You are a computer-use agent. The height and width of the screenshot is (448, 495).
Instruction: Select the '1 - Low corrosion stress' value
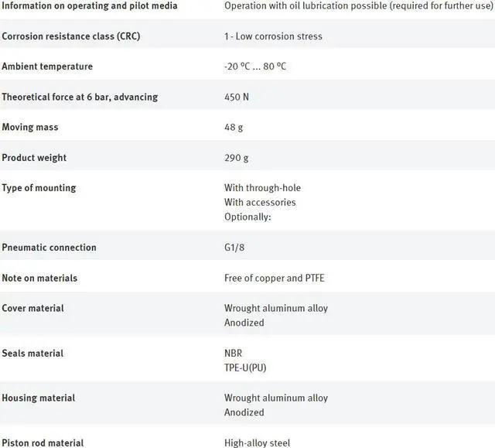[273, 36]
